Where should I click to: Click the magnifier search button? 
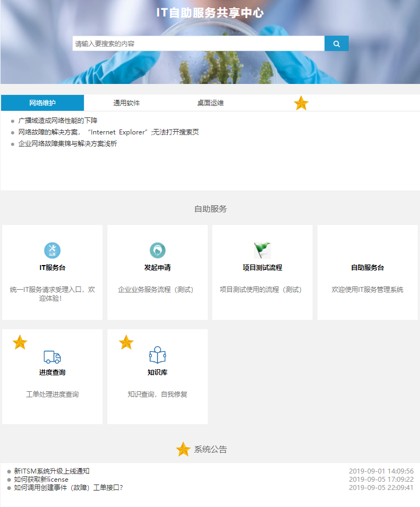pos(336,43)
